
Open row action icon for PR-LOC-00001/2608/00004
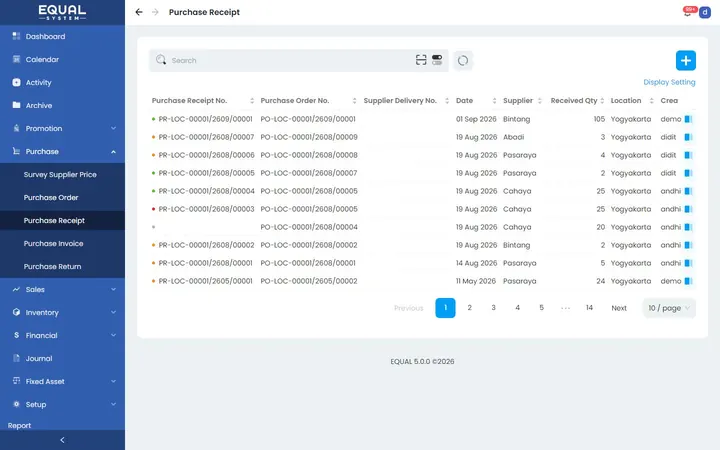point(688,191)
